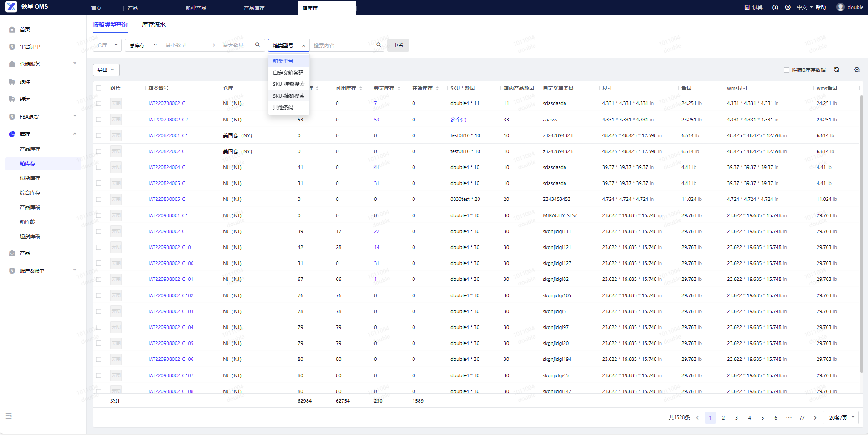Click the 最小数量 input field
Image resolution: width=868 pixels, height=435 pixels.
[x=185, y=45]
